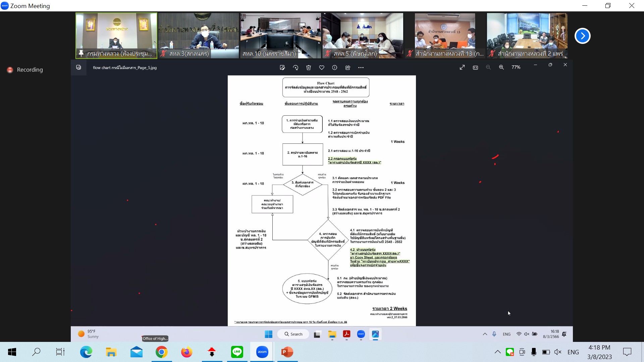This screenshot has width=644, height=362.
Task: Click the share icon in the photo toolbar
Action: (x=348, y=68)
